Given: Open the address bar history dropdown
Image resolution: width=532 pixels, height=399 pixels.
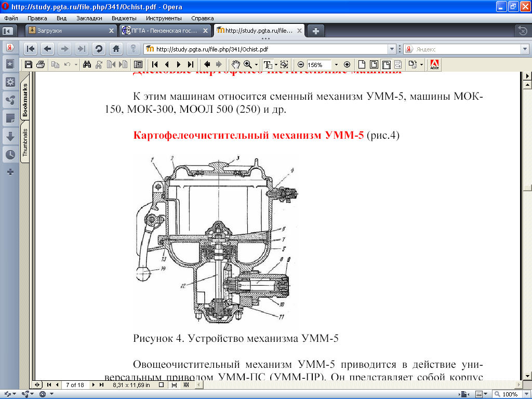Looking at the screenshot, I should (392, 49).
